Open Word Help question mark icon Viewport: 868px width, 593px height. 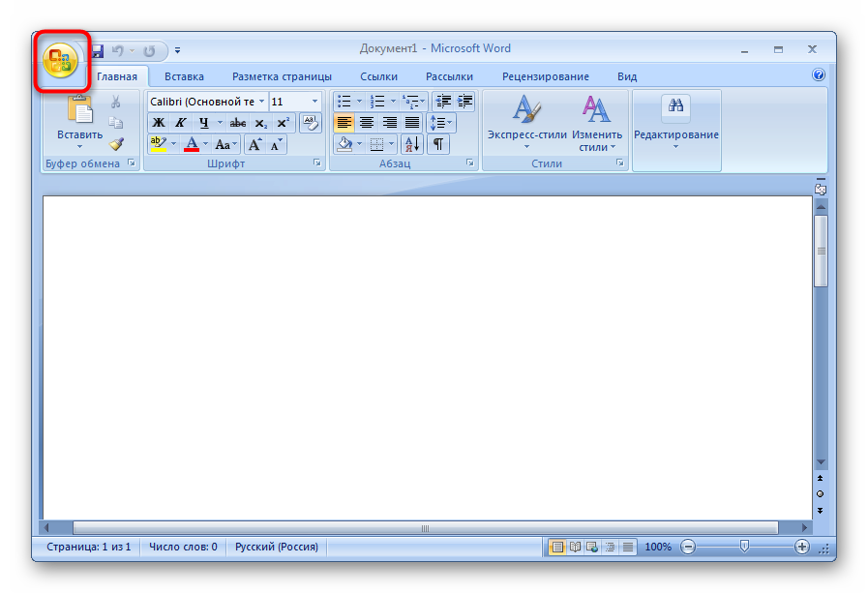click(819, 75)
